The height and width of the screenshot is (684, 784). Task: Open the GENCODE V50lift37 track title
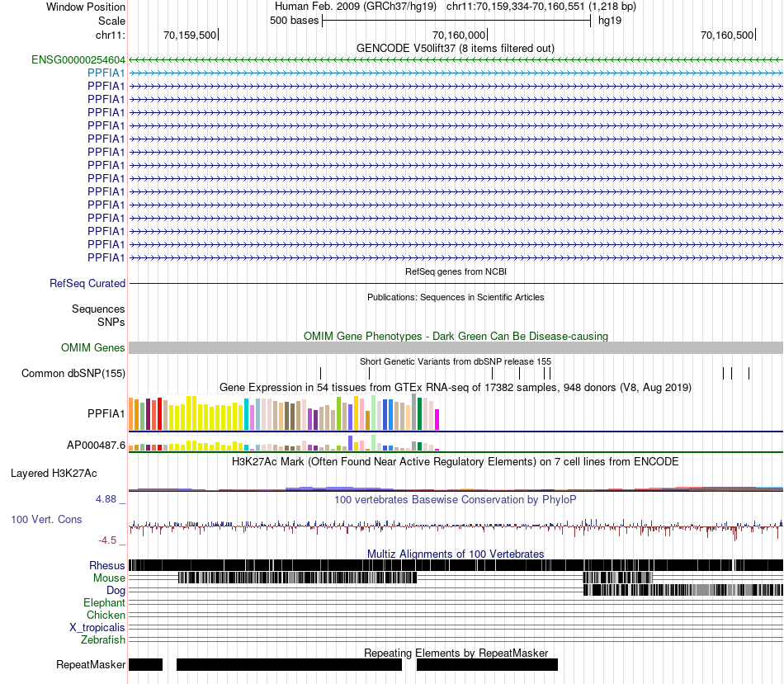pos(456,49)
